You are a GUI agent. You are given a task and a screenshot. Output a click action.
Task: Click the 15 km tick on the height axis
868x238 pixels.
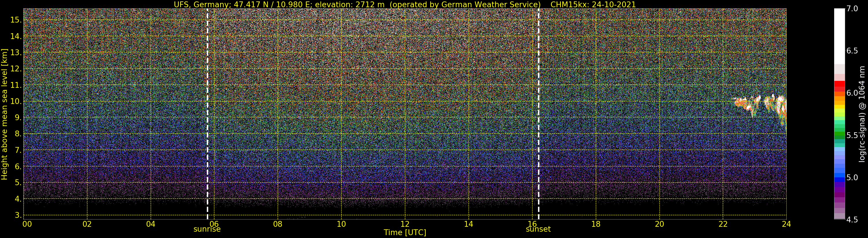16,20
